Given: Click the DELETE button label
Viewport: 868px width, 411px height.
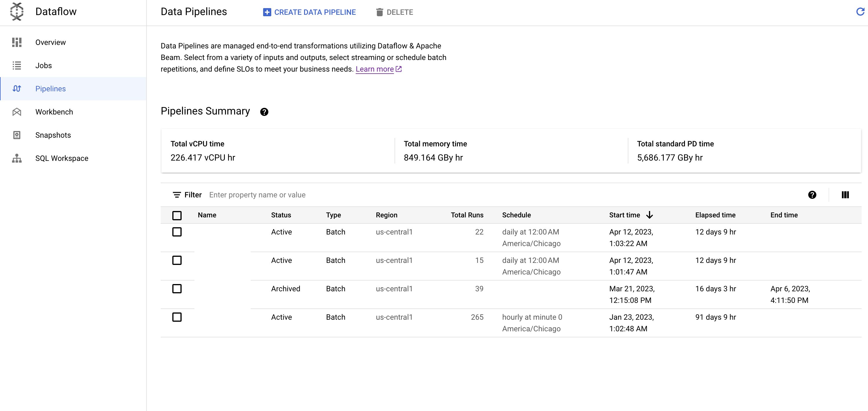Looking at the screenshot, I should [x=400, y=12].
